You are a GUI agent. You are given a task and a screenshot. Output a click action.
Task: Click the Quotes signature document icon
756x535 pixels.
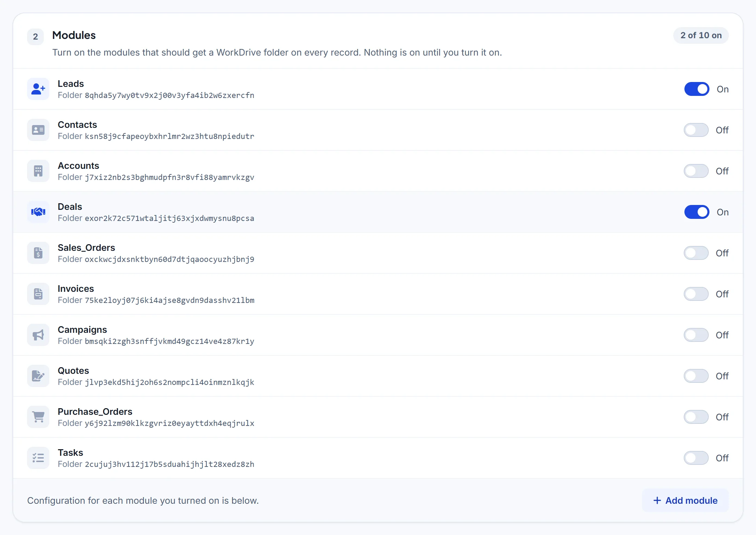tap(38, 376)
